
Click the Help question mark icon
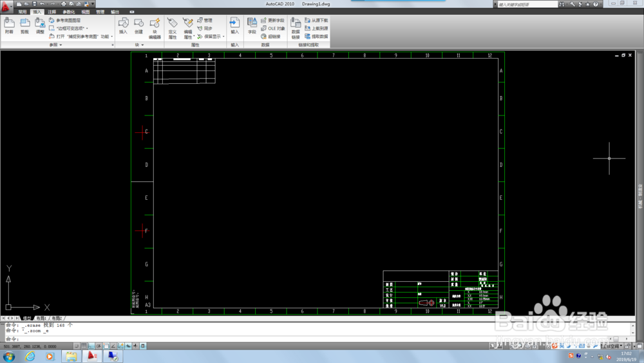(x=596, y=4)
